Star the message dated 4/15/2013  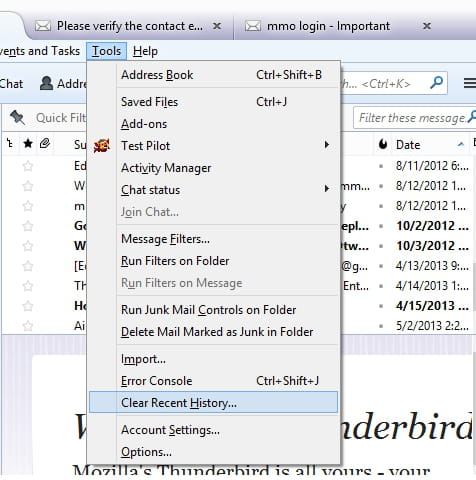(x=28, y=306)
